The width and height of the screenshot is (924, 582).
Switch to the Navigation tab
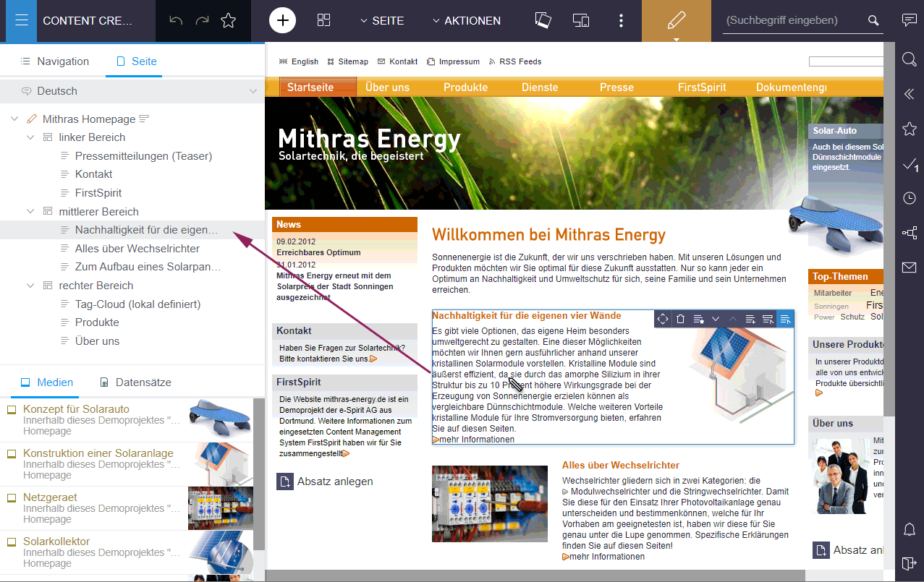pos(55,61)
